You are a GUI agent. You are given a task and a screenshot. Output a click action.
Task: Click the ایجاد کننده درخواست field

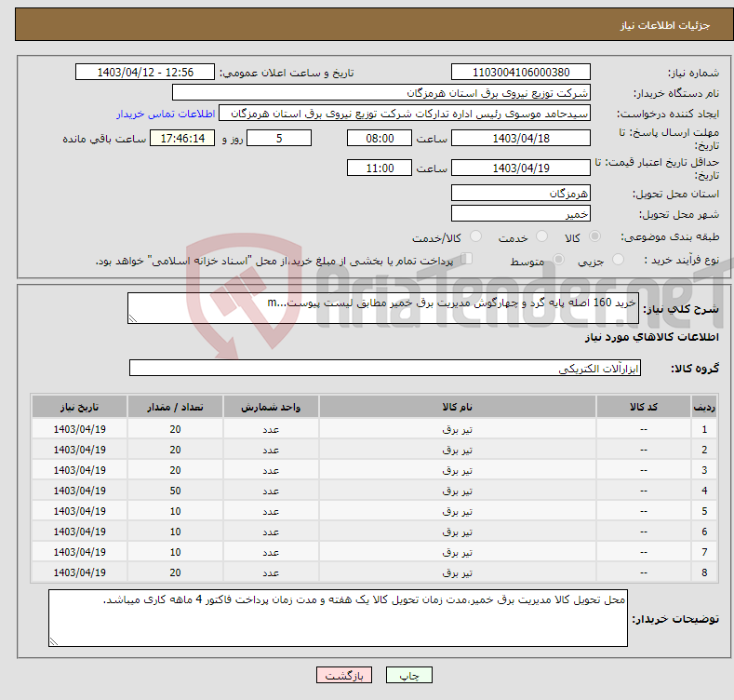[x=405, y=114]
